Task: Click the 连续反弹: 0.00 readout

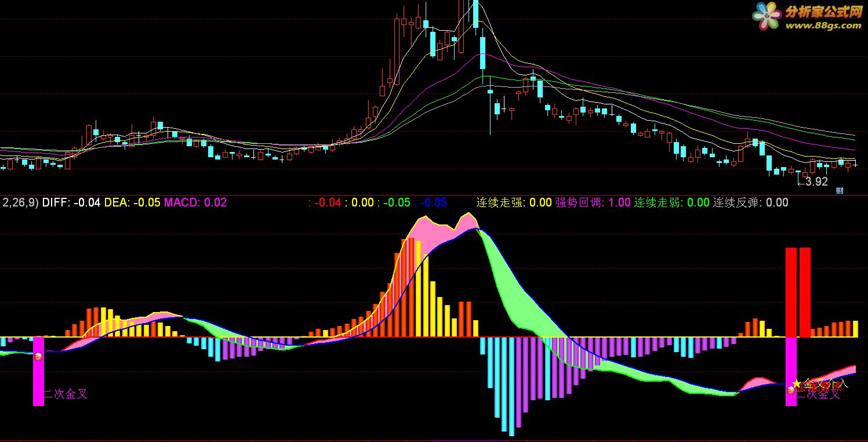Action: (x=751, y=202)
